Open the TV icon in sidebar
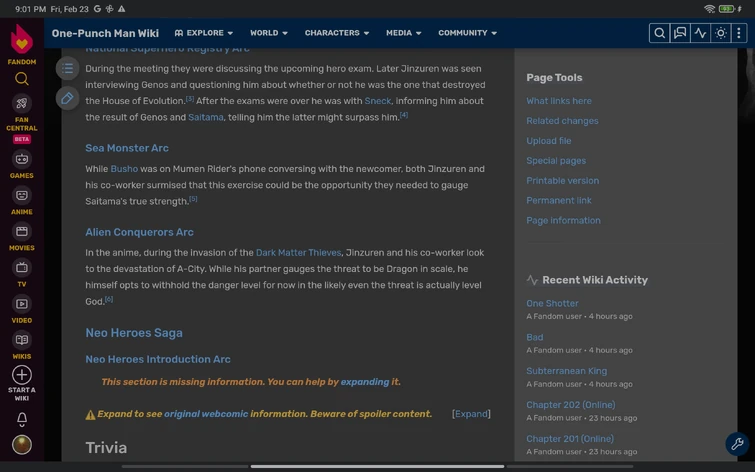 tap(22, 267)
